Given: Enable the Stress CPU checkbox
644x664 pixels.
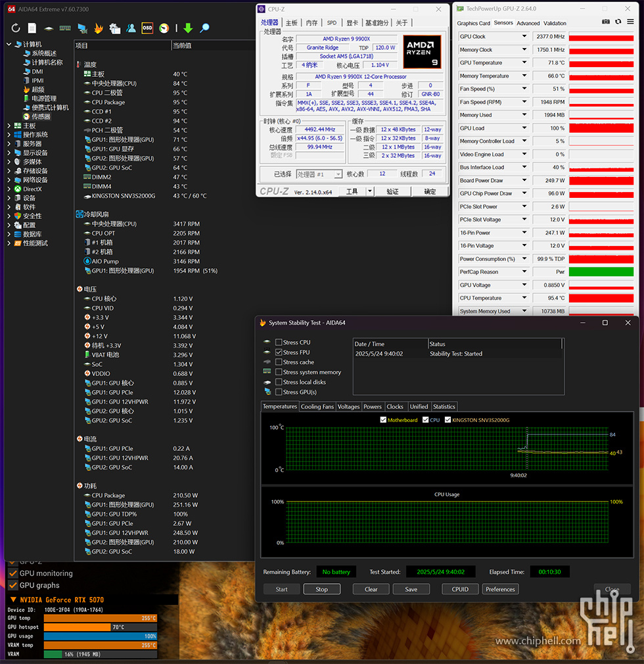Looking at the screenshot, I should click(x=279, y=342).
